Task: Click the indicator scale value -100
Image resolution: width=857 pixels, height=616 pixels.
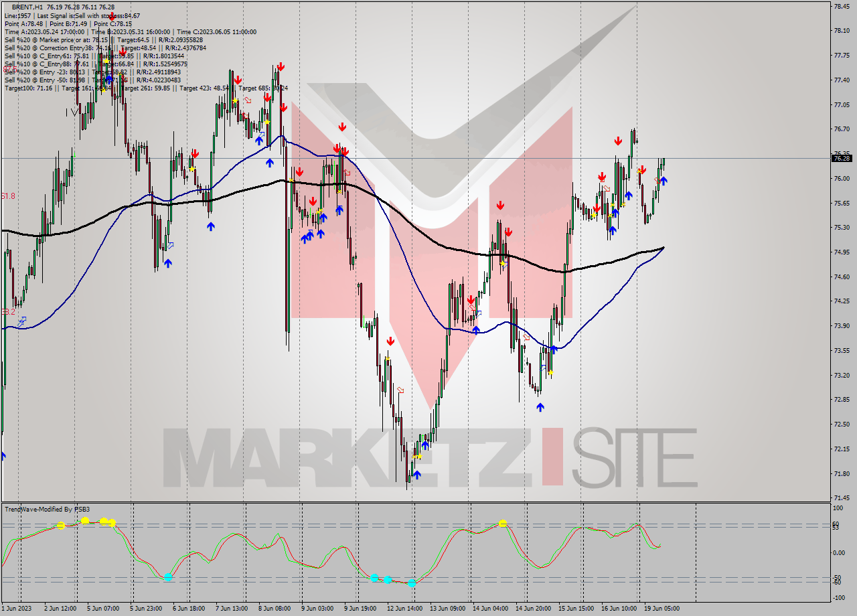Action: click(x=839, y=597)
